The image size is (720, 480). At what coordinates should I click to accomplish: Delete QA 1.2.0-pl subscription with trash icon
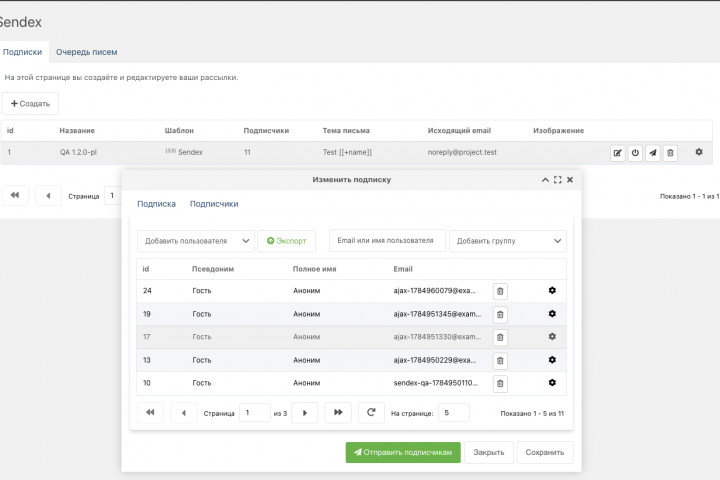(x=670, y=153)
